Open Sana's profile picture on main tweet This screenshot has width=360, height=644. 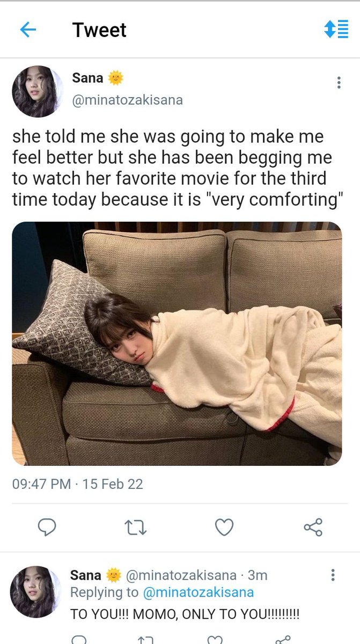38,92
